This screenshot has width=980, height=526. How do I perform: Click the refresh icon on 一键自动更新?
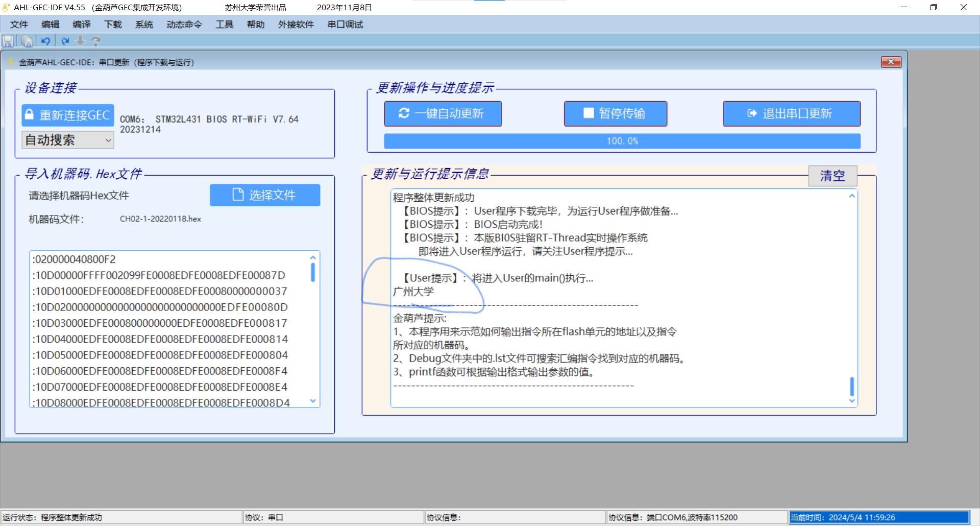403,113
